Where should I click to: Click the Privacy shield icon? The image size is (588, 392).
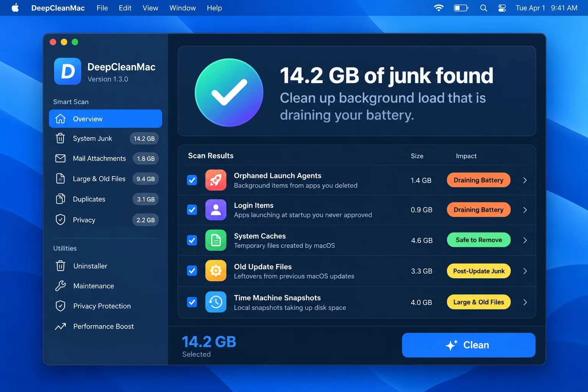(60, 220)
